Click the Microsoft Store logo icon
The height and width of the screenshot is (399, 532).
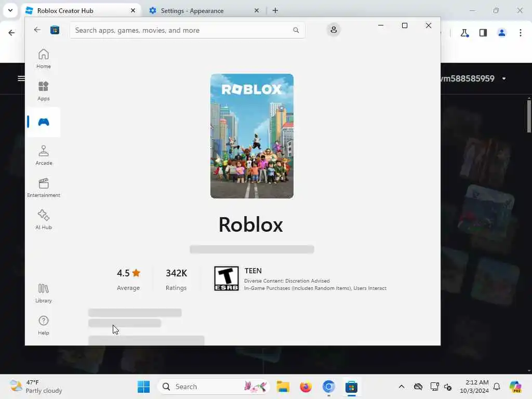coord(55,30)
